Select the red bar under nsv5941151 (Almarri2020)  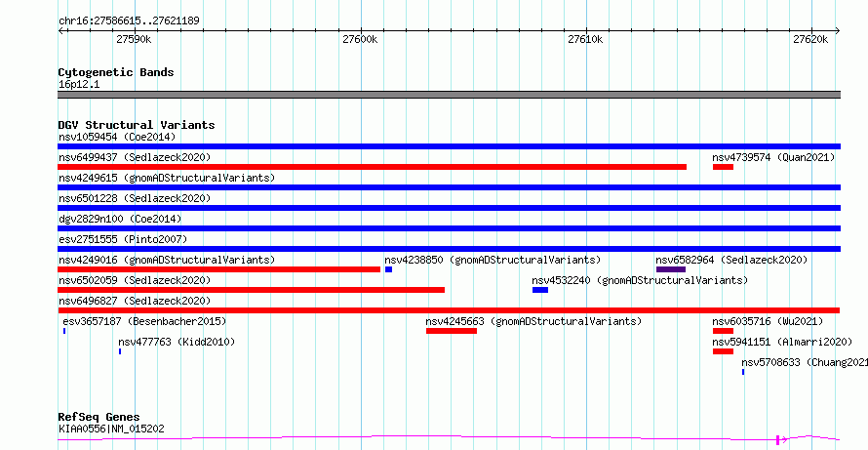(723, 351)
